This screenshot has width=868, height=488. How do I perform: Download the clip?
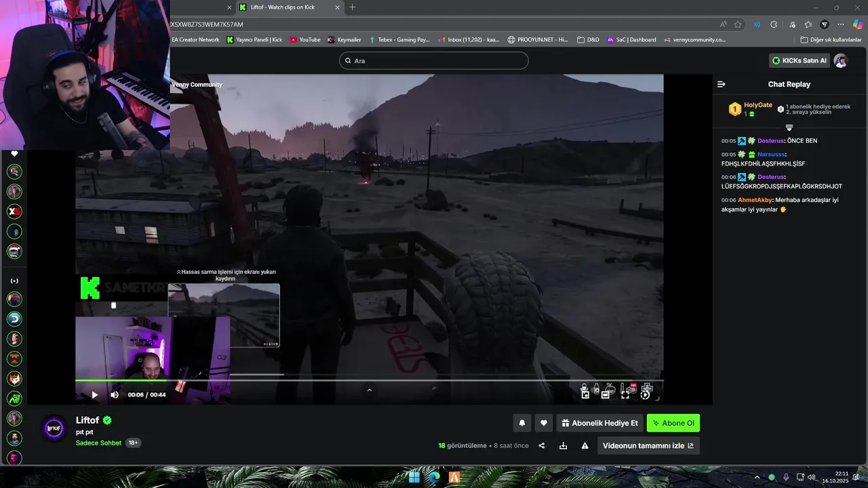pyautogui.click(x=563, y=445)
